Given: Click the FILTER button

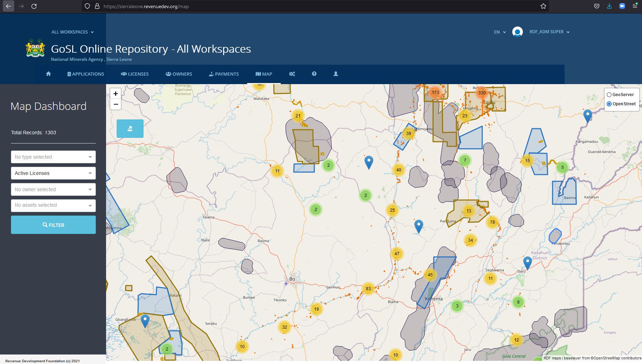Looking at the screenshot, I should pyautogui.click(x=53, y=225).
